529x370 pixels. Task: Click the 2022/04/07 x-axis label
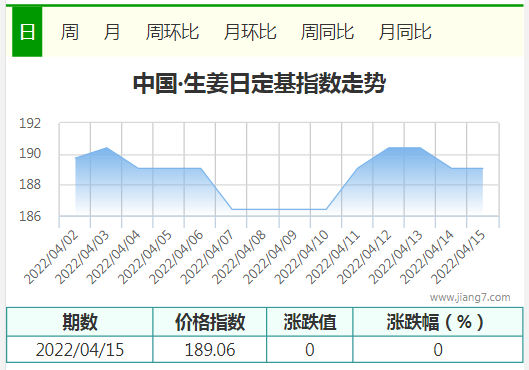click(207, 257)
